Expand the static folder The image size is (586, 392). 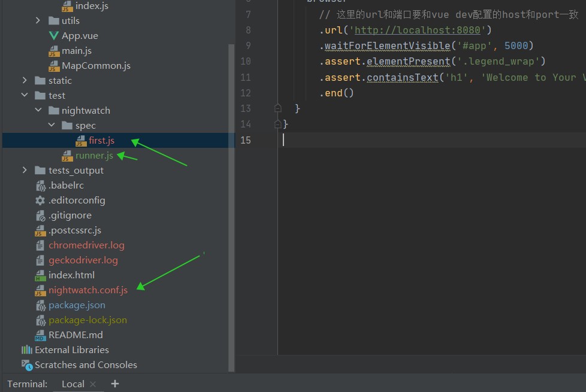pyautogui.click(x=25, y=80)
